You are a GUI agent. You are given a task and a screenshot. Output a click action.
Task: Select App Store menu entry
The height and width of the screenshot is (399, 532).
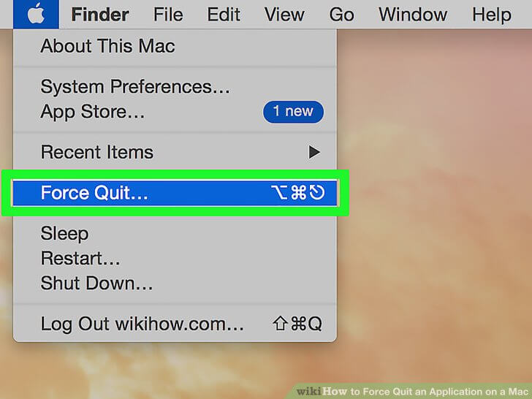point(175,112)
